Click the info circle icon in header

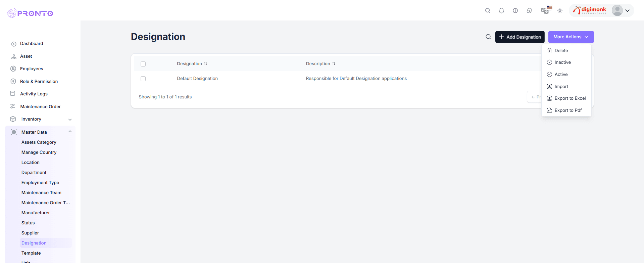pyautogui.click(x=515, y=11)
